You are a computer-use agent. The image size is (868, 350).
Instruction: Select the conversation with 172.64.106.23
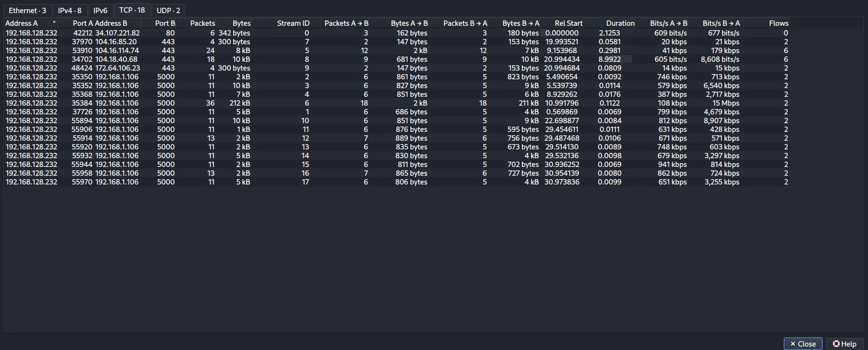point(396,68)
